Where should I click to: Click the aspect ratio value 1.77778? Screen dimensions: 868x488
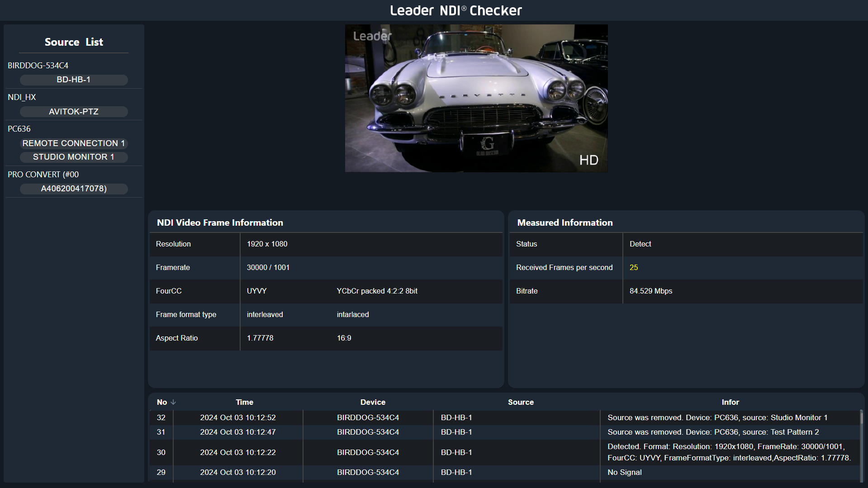point(260,338)
